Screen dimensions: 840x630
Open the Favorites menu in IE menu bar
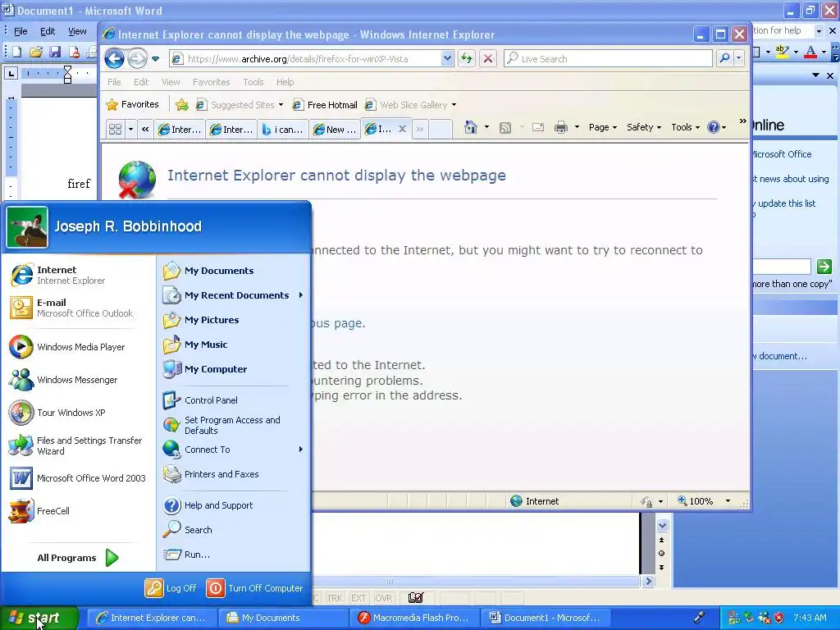tap(211, 82)
